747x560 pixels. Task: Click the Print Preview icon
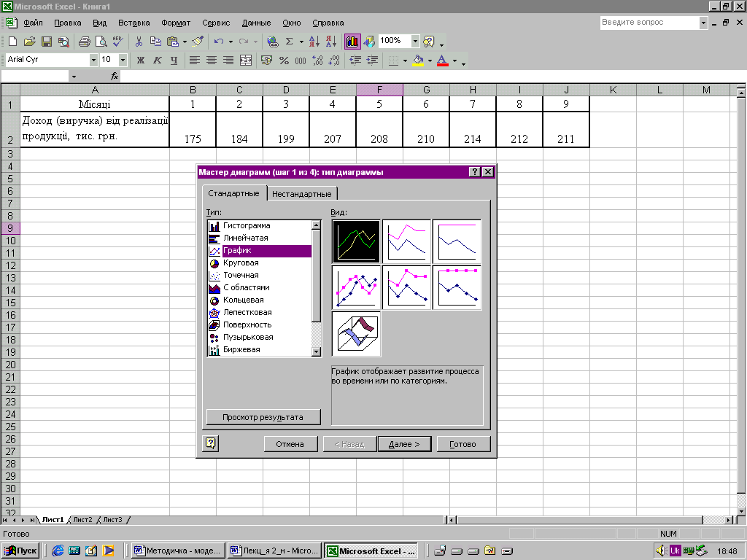[x=101, y=42]
